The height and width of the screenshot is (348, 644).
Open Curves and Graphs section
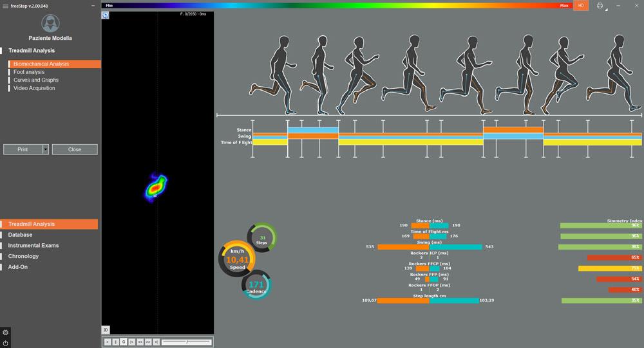pyautogui.click(x=35, y=80)
